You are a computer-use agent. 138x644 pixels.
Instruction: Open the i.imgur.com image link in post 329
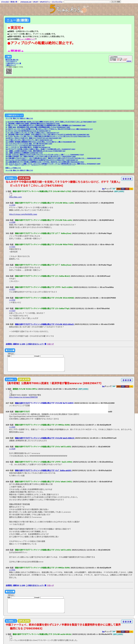(x=23, y=214)
